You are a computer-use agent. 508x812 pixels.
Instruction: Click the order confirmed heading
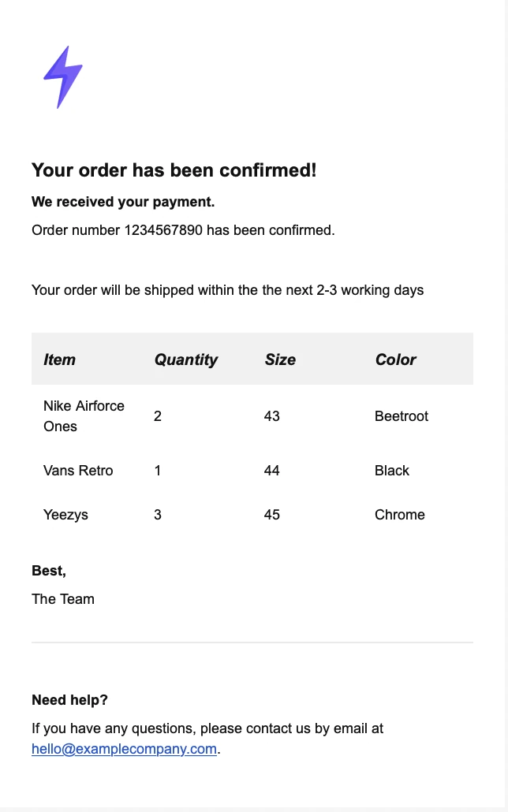(x=174, y=169)
